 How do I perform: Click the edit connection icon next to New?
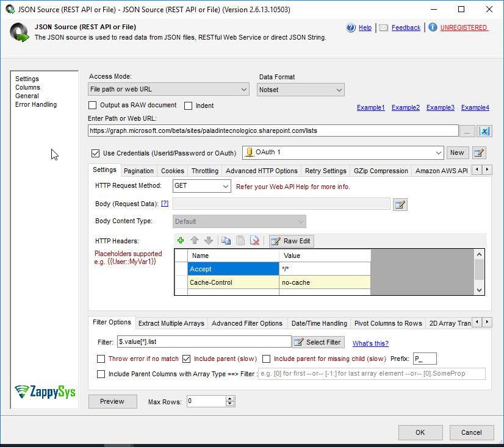tap(479, 152)
